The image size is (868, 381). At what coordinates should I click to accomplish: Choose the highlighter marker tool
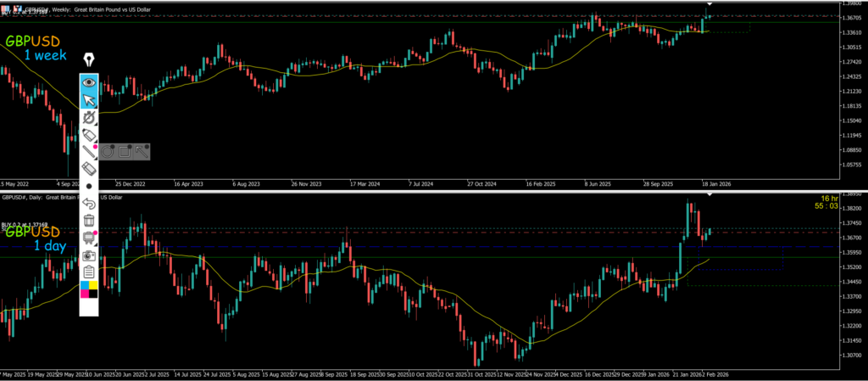pos(89,136)
